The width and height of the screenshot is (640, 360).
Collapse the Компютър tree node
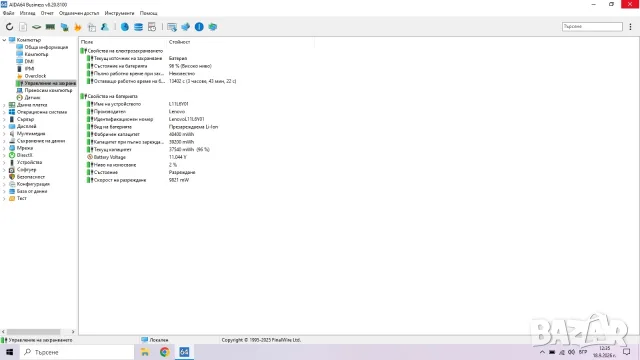[x=4, y=40]
